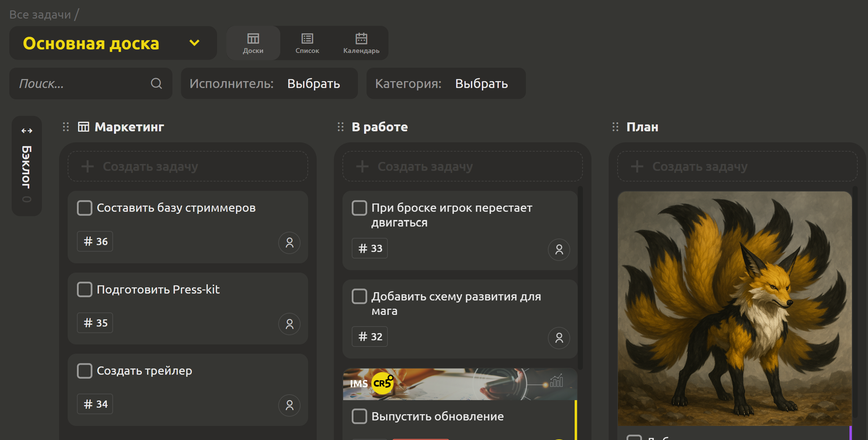Create a task in В работе column
Image resolution: width=868 pixels, height=440 pixels.
coord(462,166)
